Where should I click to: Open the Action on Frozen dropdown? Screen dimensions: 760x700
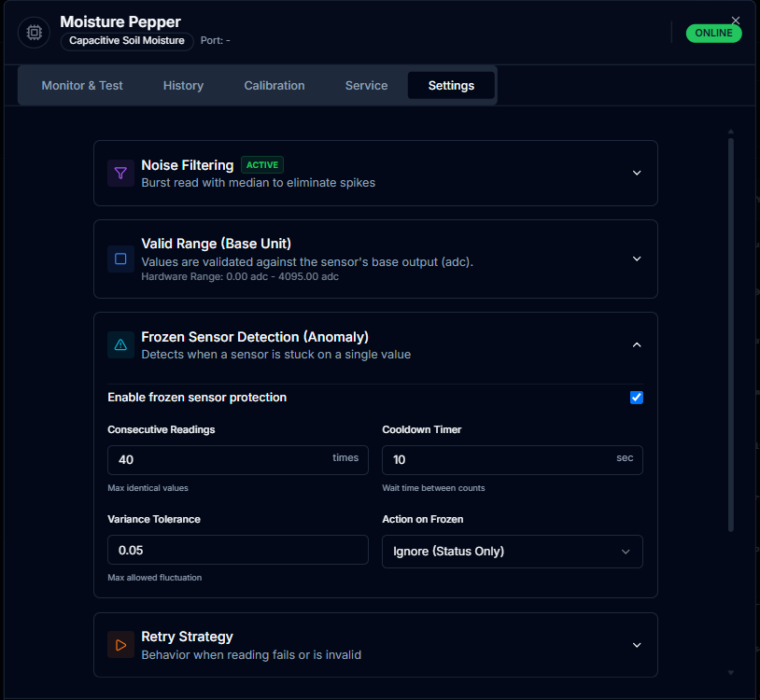click(x=513, y=552)
